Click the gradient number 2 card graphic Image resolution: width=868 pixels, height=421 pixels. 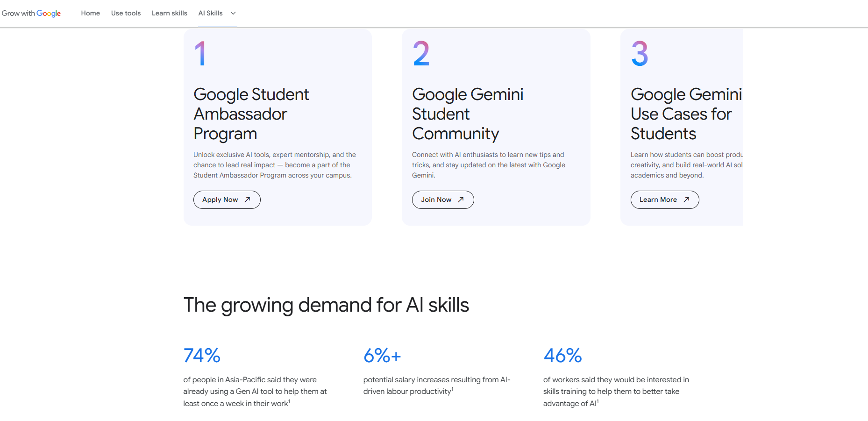tap(421, 54)
